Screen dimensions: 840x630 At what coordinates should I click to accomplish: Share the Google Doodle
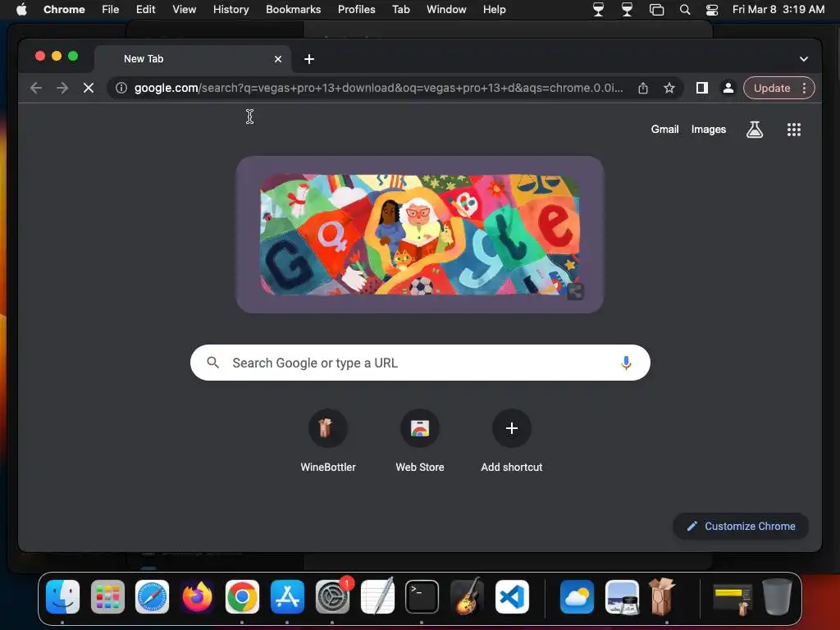point(575,291)
